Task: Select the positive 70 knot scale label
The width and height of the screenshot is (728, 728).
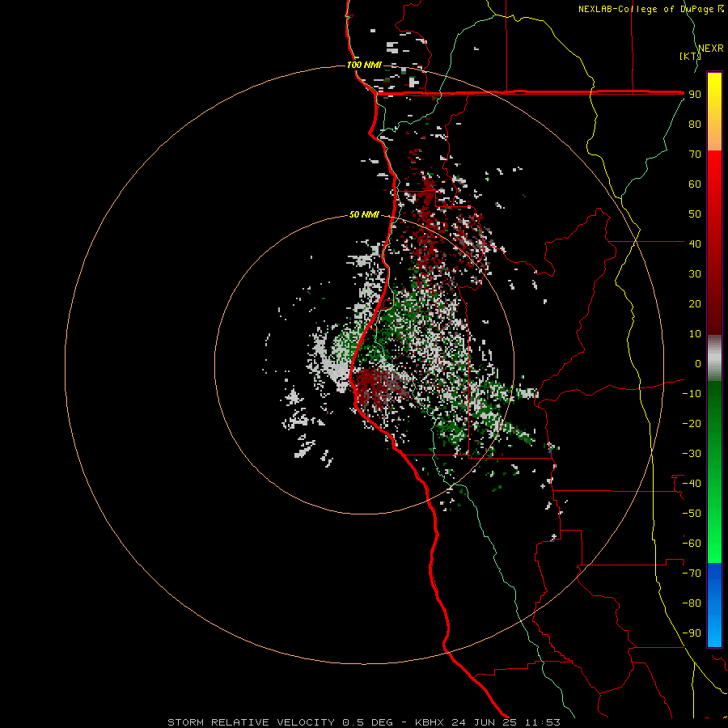Action: (x=695, y=154)
